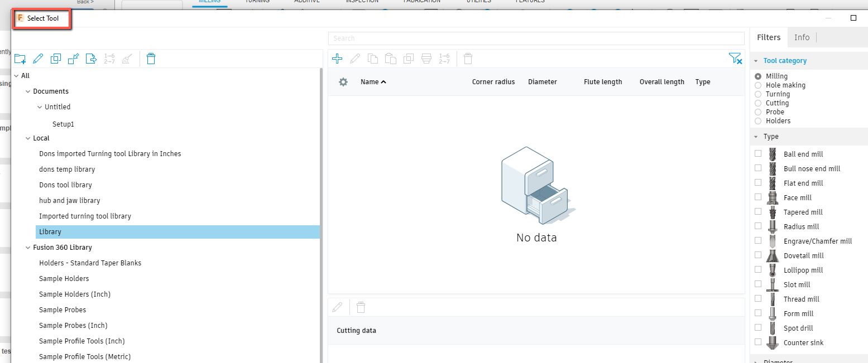Image resolution: width=868 pixels, height=363 pixels.
Task: Click the Dovetail mill icon
Action: [x=773, y=255]
